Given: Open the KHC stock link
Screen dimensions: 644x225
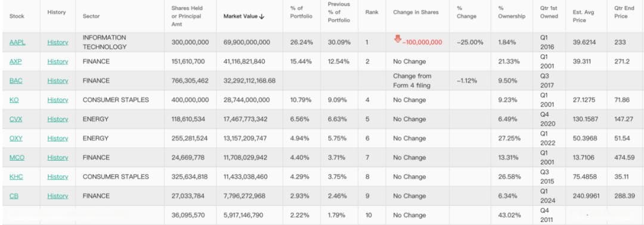Looking at the screenshot, I should 16,177.
